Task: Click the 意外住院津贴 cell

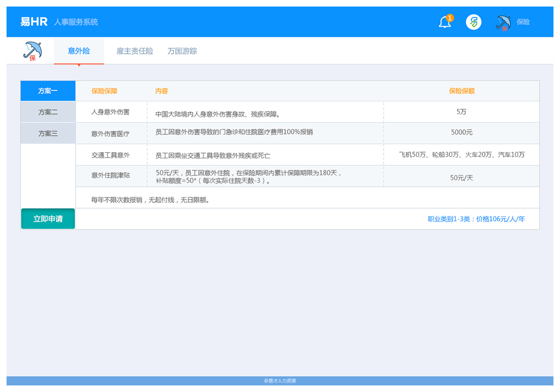Action: (x=111, y=175)
